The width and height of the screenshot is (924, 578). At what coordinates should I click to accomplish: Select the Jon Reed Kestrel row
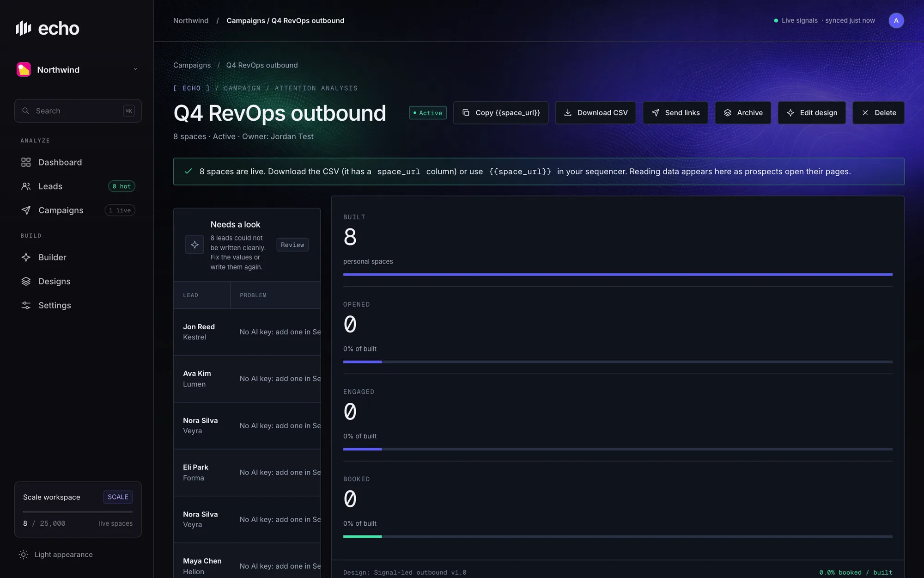tap(247, 332)
